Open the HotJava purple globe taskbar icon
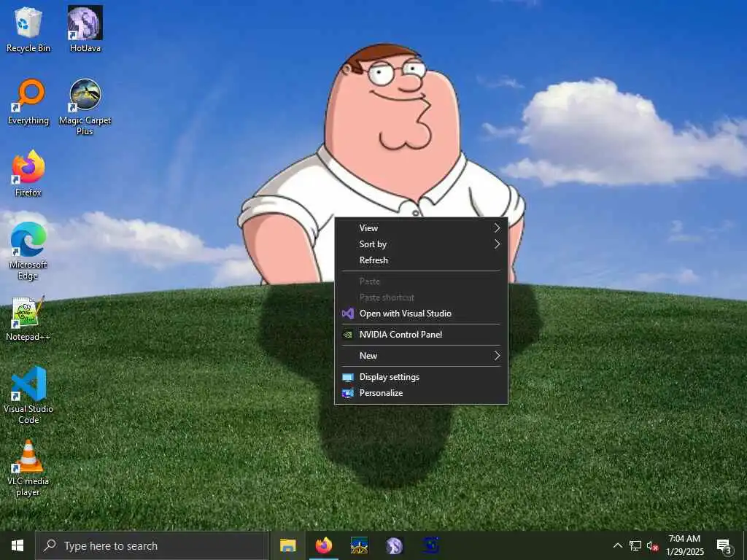The width and height of the screenshot is (747, 560). (394, 545)
